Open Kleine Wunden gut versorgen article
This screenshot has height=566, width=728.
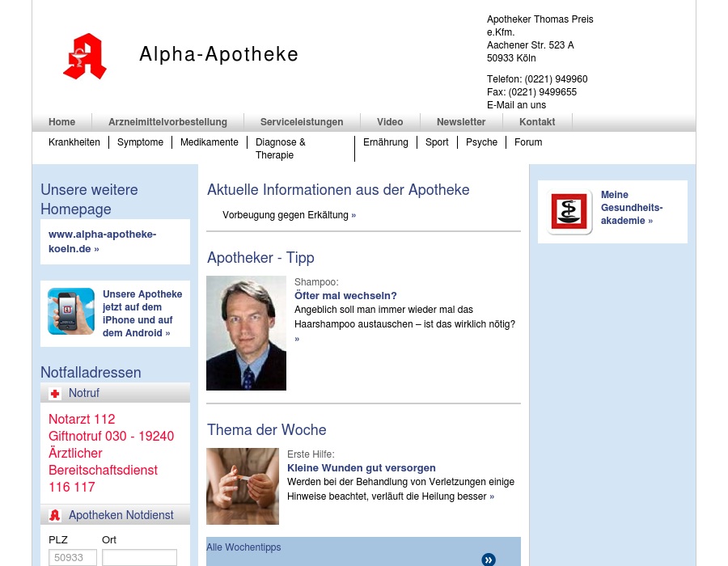362,468
